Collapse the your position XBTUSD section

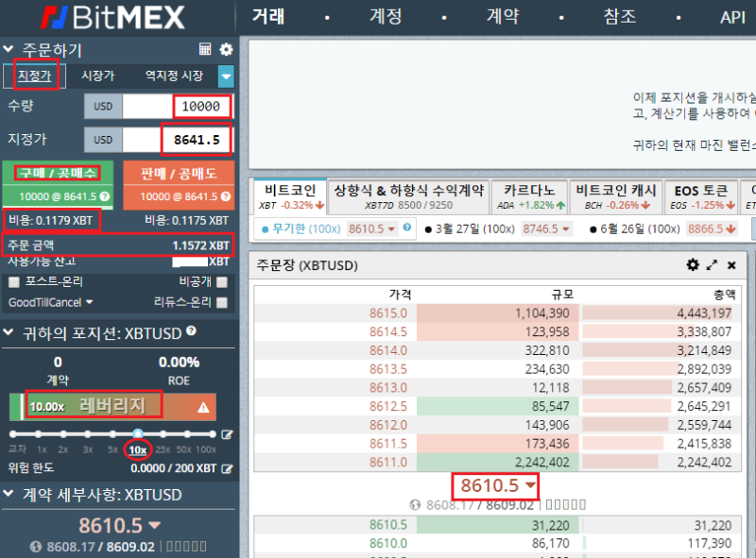click(x=9, y=332)
